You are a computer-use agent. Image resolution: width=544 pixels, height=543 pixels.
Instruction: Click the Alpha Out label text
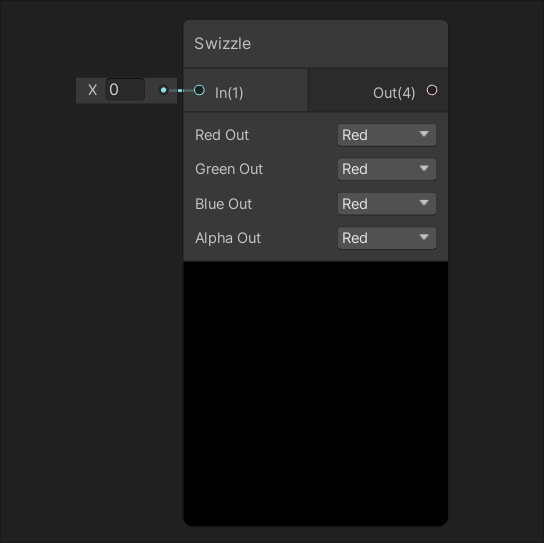click(228, 238)
